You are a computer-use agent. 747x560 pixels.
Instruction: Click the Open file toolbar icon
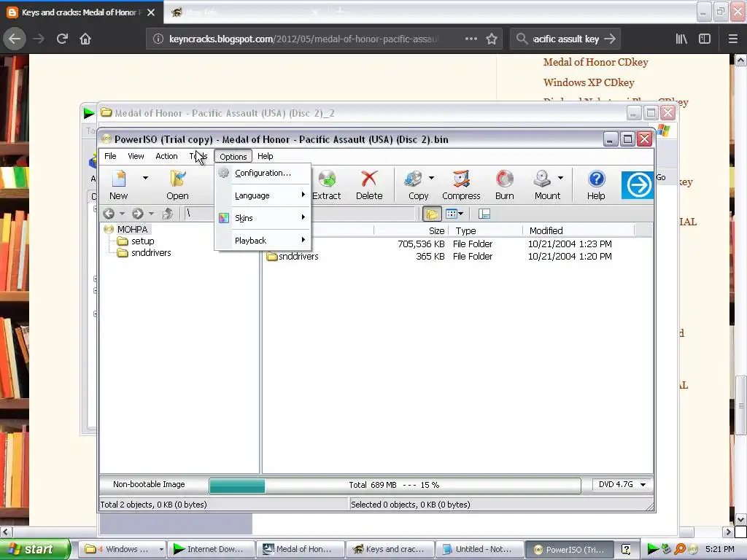pos(177,184)
